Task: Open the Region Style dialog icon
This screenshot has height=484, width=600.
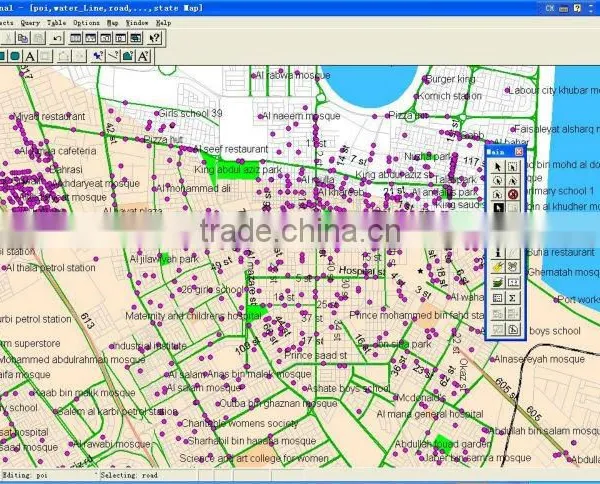Action: pos(128,56)
